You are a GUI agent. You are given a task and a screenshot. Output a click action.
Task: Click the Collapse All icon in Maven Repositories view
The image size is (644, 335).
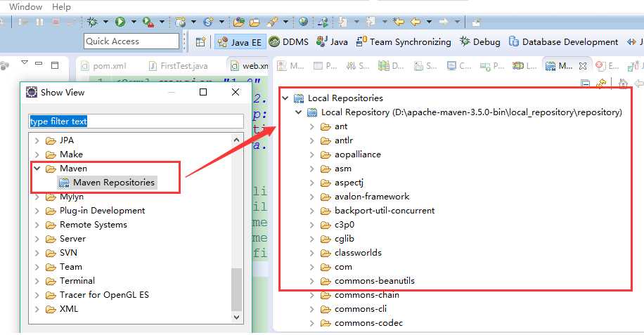tap(585, 84)
